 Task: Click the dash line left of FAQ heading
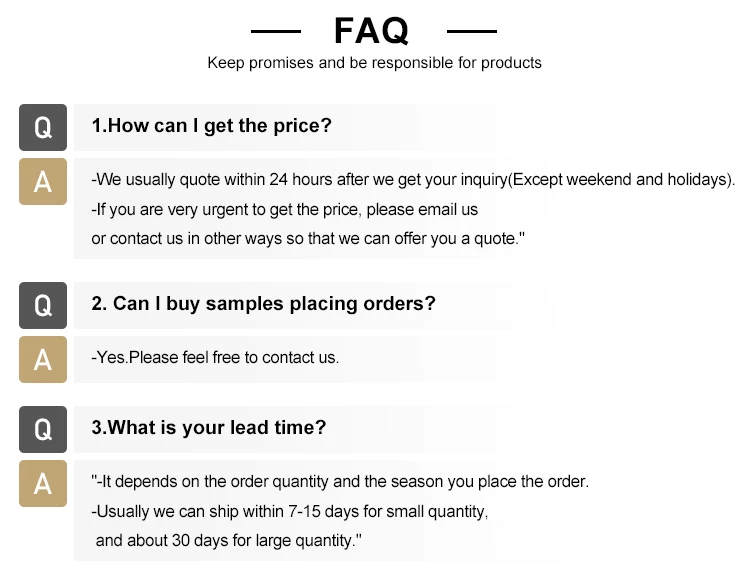[275, 32]
